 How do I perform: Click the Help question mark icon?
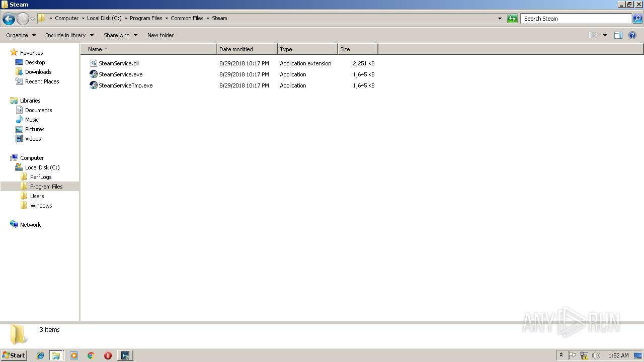[x=633, y=35]
